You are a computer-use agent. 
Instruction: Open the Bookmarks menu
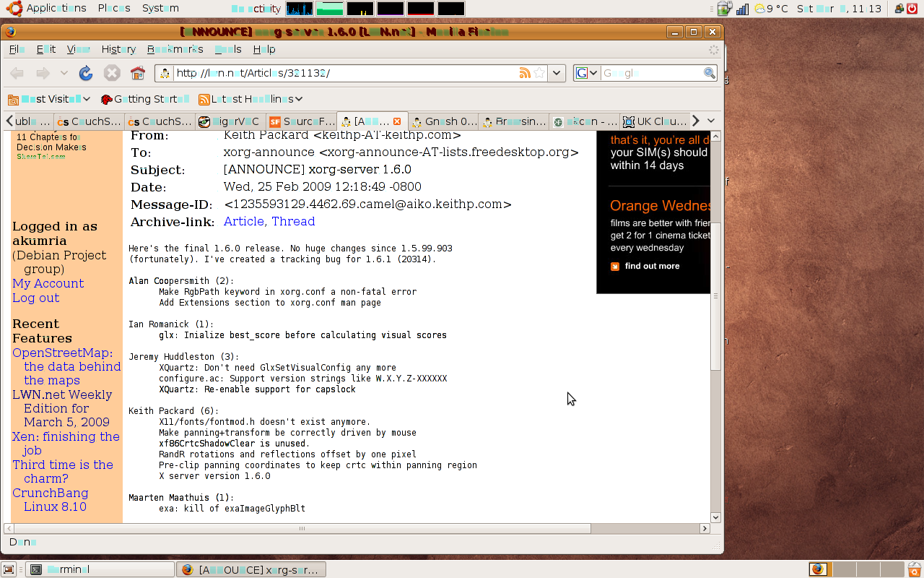175,49
